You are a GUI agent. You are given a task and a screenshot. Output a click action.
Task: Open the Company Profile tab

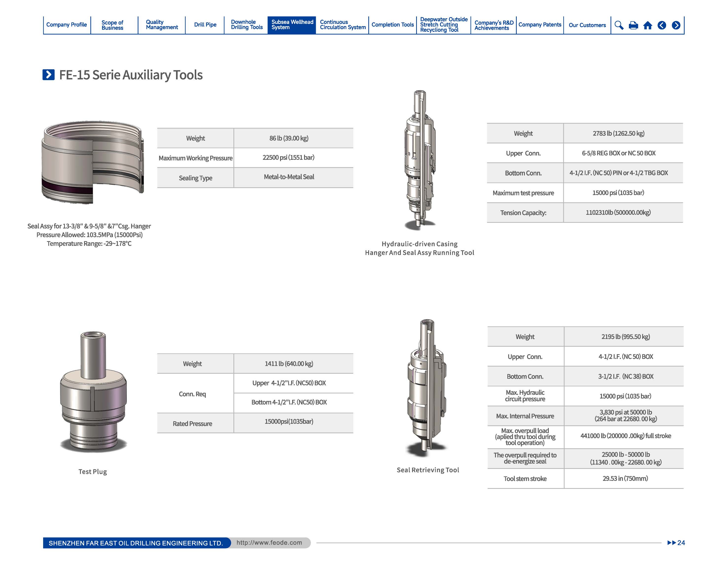tap(66, 25)
